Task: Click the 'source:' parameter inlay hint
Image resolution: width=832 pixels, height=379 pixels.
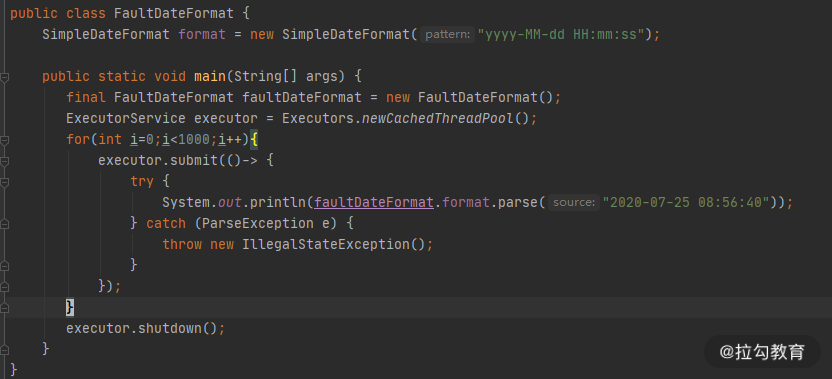Action: (573, 202)
